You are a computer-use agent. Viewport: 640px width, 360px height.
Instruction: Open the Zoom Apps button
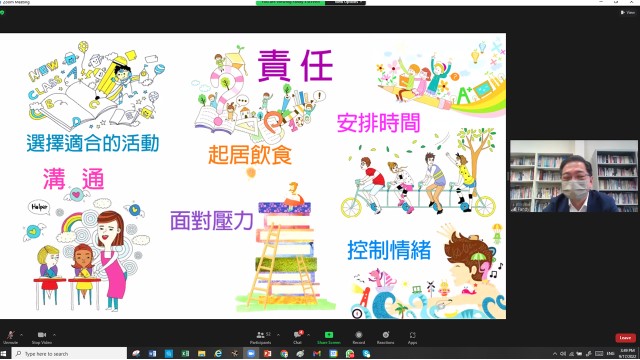click(412, 337)
